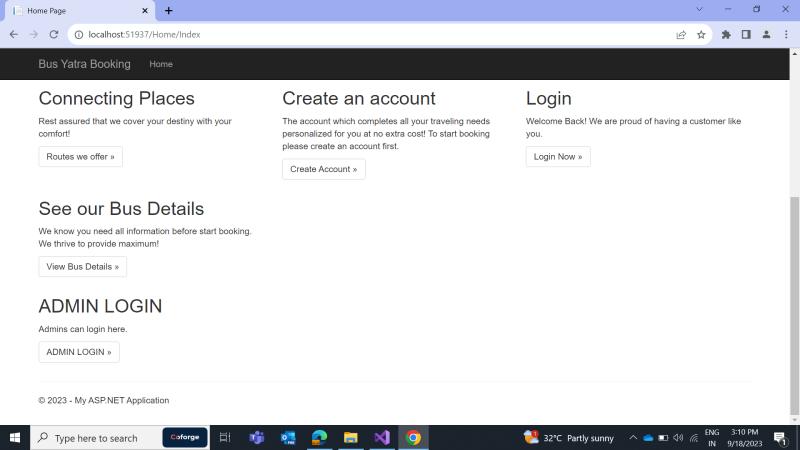
Task: Open the ENG IN language indicator
Action: click(x=712, y=438)
